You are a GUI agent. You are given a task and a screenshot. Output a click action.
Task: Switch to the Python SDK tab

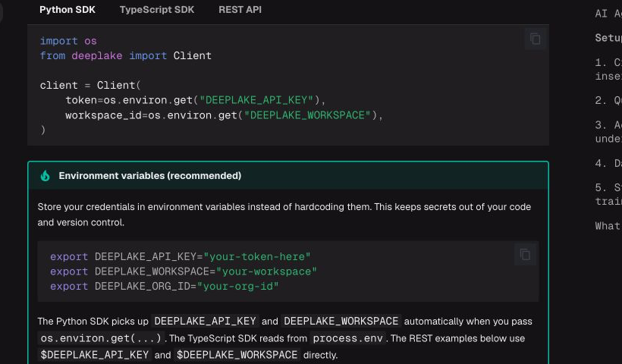pyautogui.click(x=68, y=10)
